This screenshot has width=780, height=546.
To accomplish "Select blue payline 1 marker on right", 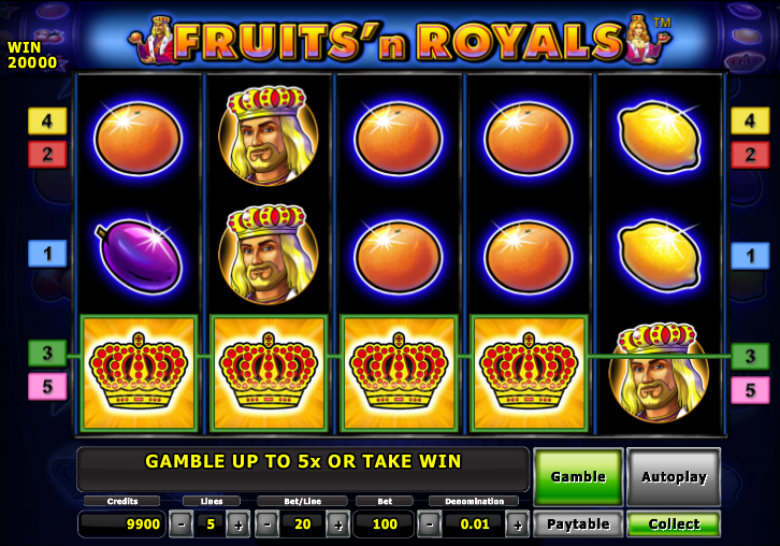I will pos(750,256).
